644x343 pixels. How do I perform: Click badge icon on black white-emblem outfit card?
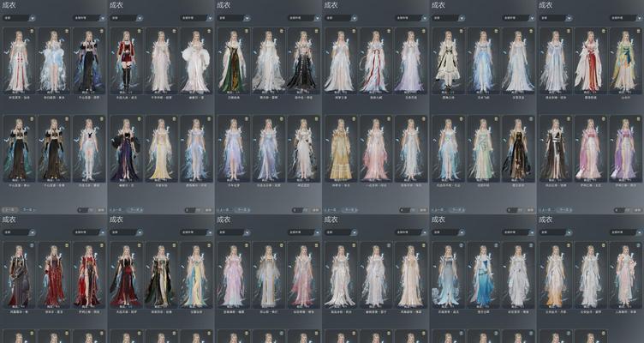point(569,119)
